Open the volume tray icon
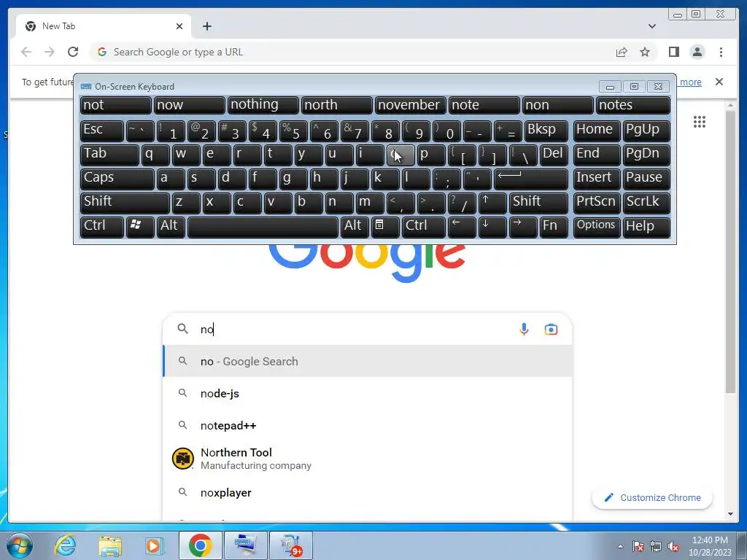The width and height of the screenshot is (747, 560). click(673, 547)
